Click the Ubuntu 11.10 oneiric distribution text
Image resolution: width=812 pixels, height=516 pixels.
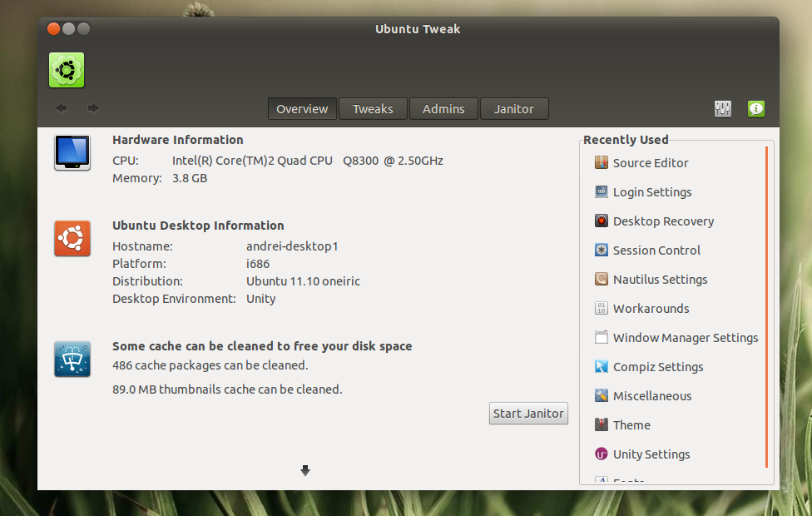303,281
